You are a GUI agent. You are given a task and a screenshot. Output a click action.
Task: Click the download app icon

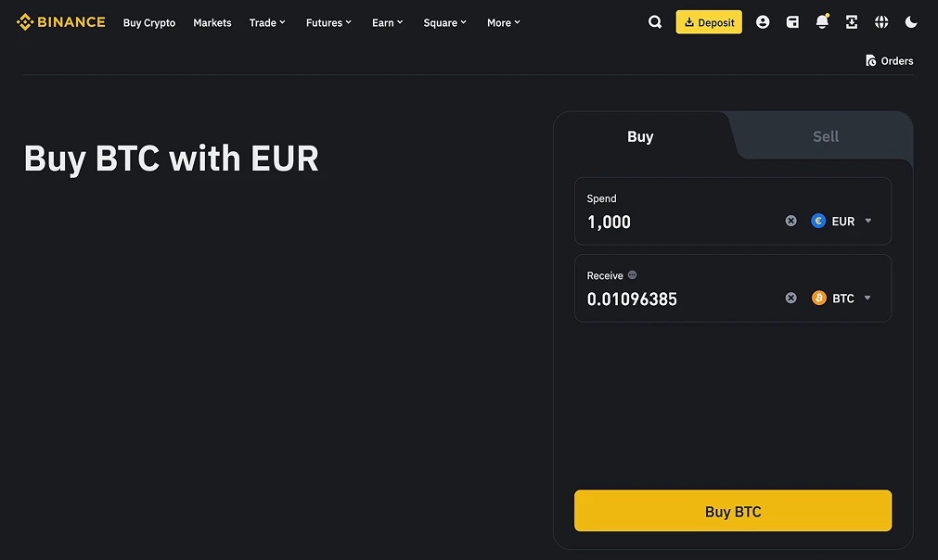[x=852, y=22]
